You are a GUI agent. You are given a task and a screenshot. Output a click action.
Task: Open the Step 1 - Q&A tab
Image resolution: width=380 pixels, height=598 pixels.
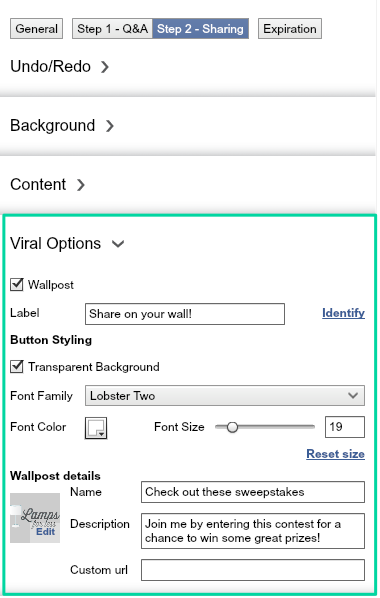point(113,29)
